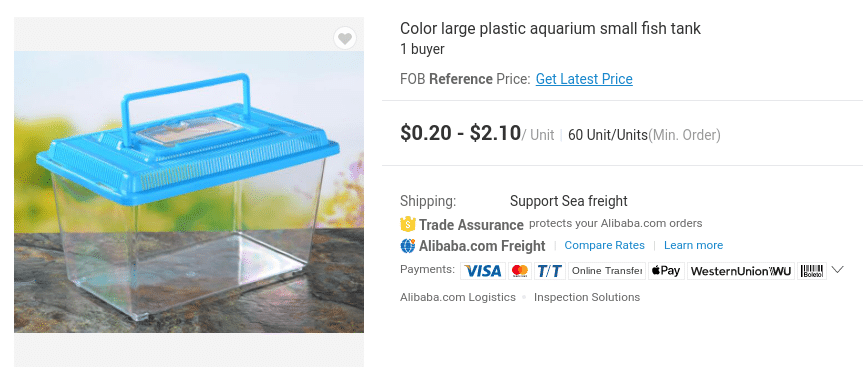Click the Alibaba.com Freight globe icon
Viewport: 863px width, 375px height.
(407, 246)
